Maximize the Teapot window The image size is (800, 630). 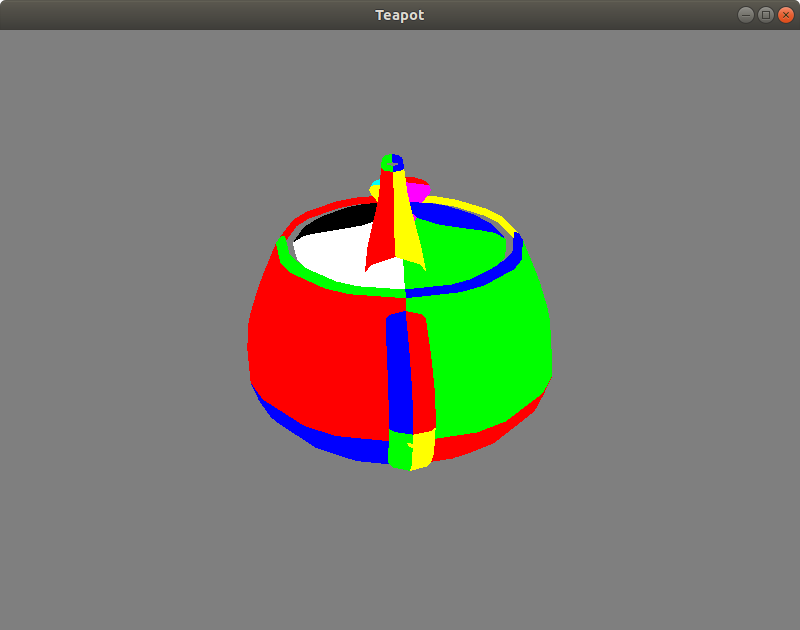click(x=766, y=15)
